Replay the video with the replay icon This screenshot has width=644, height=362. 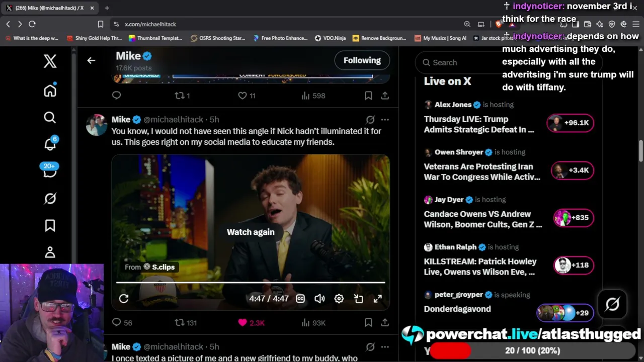tap(124, 299)
